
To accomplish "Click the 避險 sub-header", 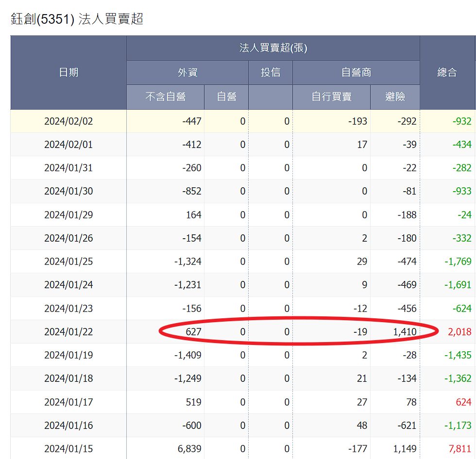I will 395,97.
